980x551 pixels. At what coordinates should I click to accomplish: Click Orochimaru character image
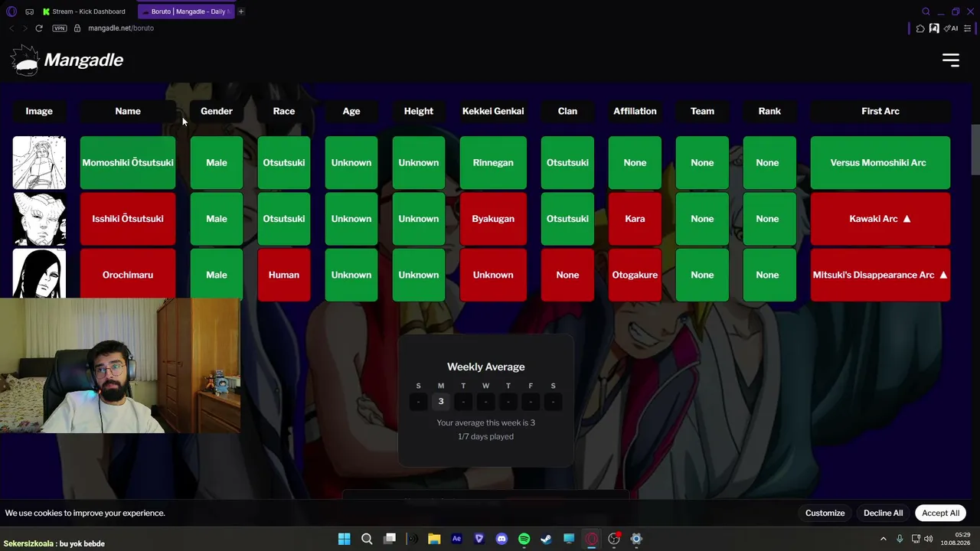[x=39, y=273]
